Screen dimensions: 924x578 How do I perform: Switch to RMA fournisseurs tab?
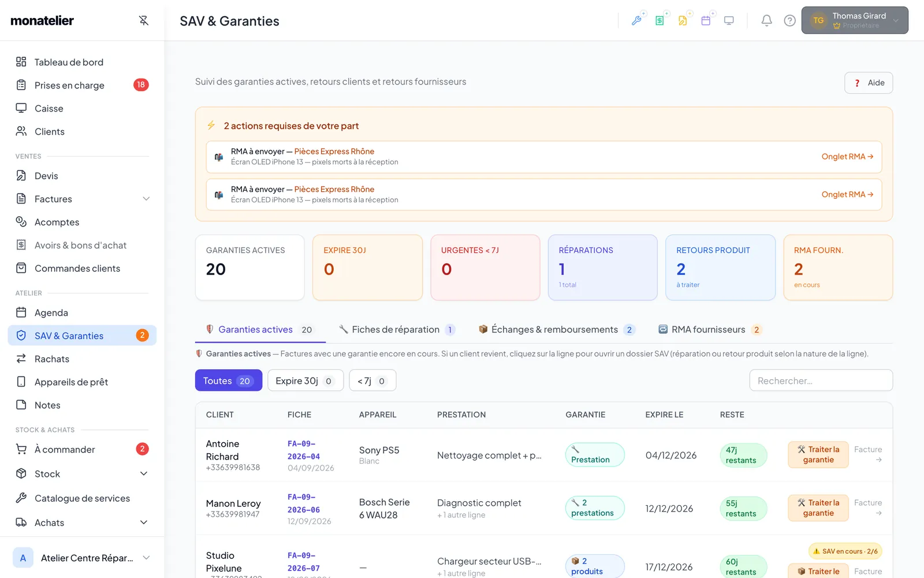tap(710, 329)
